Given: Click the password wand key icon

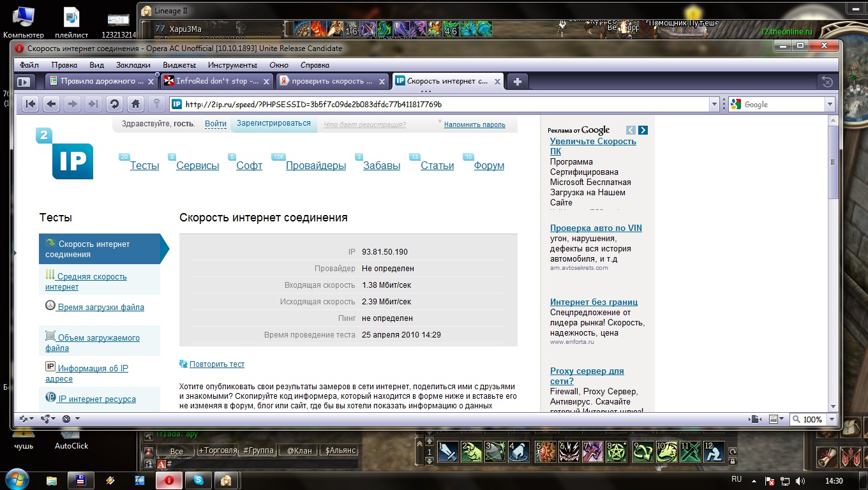Looking at the screenshot, I should (x=156, y=104).
